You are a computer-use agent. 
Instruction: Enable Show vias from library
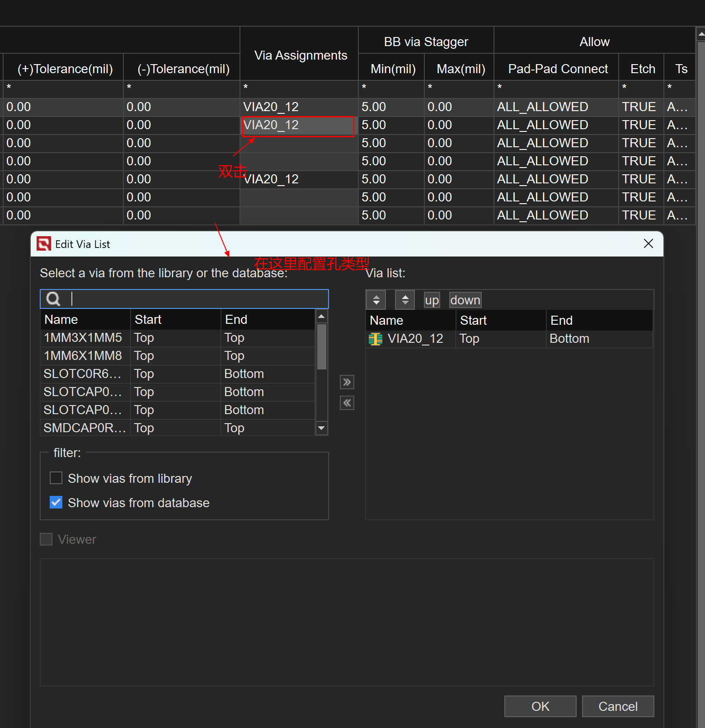coord(56,478)
